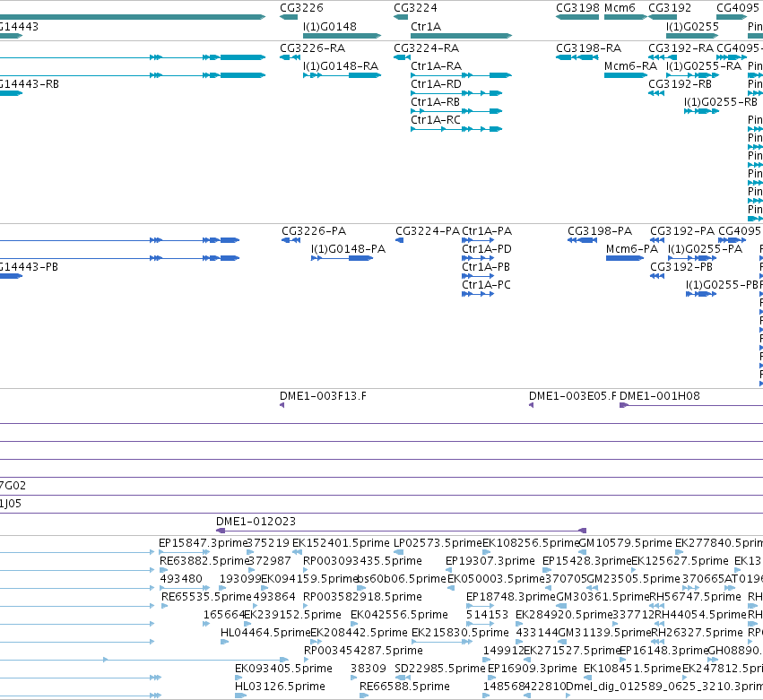Screen dimensions: 763x700
Task: Click protein CG3192-PB
Action: point(681,267)
